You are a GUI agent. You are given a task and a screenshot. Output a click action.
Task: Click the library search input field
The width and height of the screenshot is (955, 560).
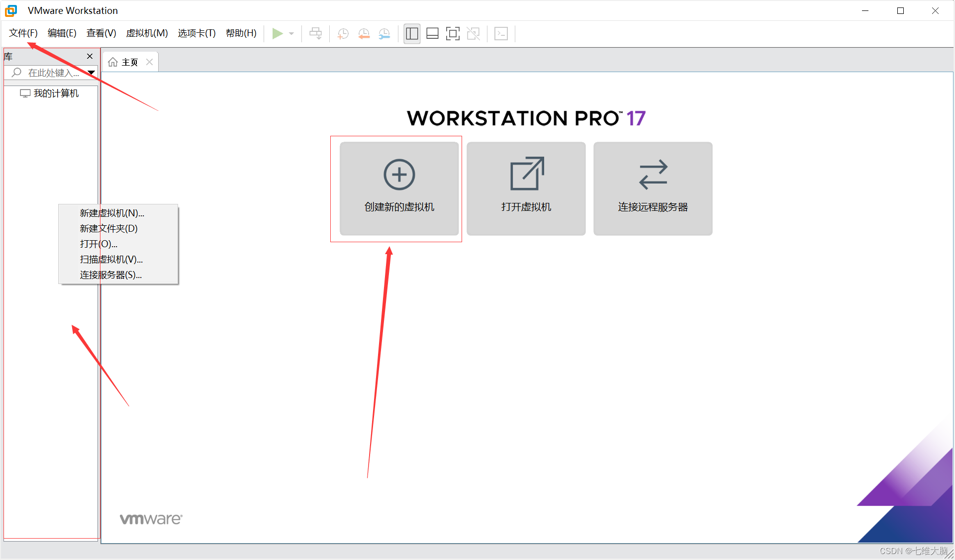coord(53,73)
